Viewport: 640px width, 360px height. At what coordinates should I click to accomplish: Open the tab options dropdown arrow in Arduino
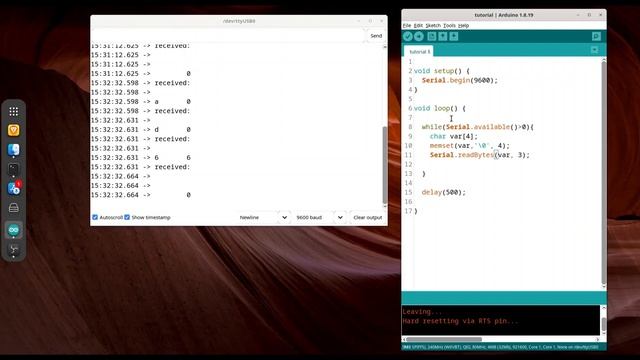pos(594,50)
